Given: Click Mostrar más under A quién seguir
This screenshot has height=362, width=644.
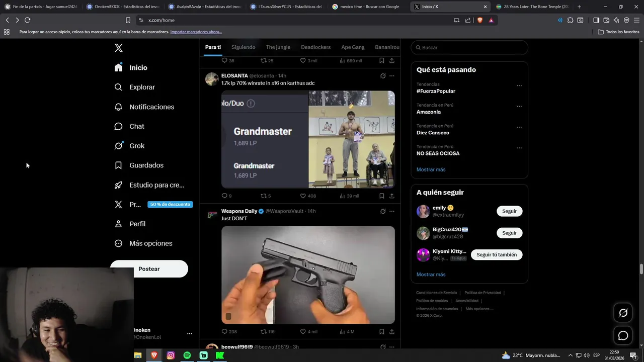Looking at the screenshot, I should [x=431, y=275].
